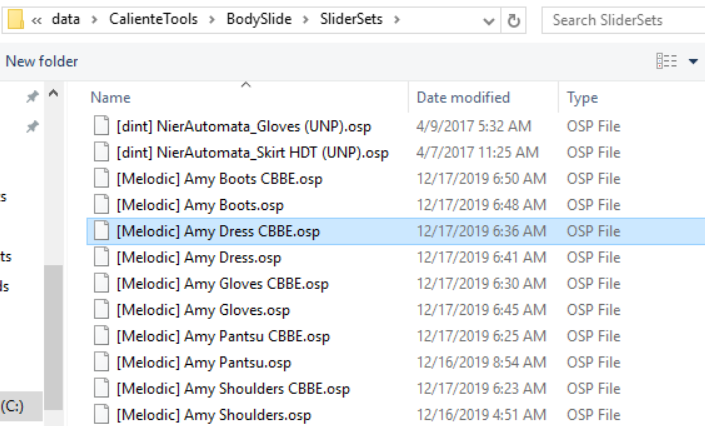The height and width of the screenshot is (426, 705).
Task: Click file icon of Amy Shoulders CBBE.osp
Action: point(101,388)
